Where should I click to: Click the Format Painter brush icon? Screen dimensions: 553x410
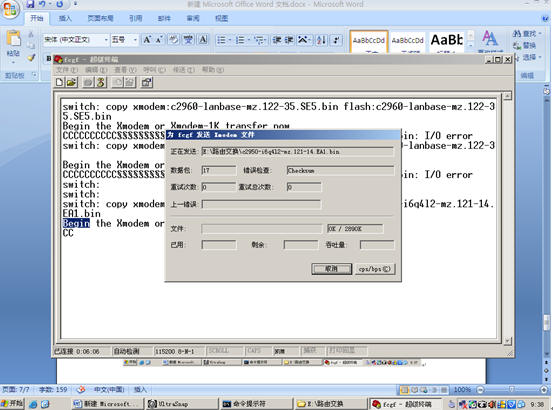pos(31,57)
